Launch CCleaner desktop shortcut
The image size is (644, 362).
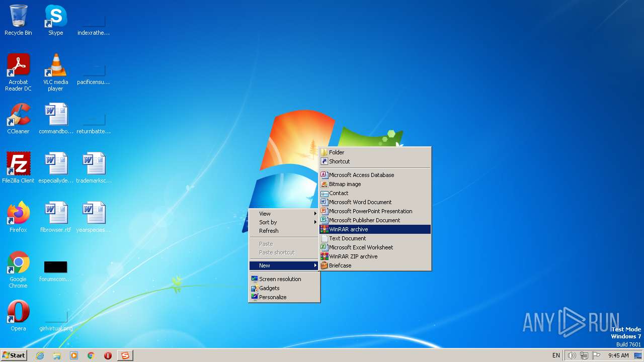pyautogui.click(x=18, y=119)
